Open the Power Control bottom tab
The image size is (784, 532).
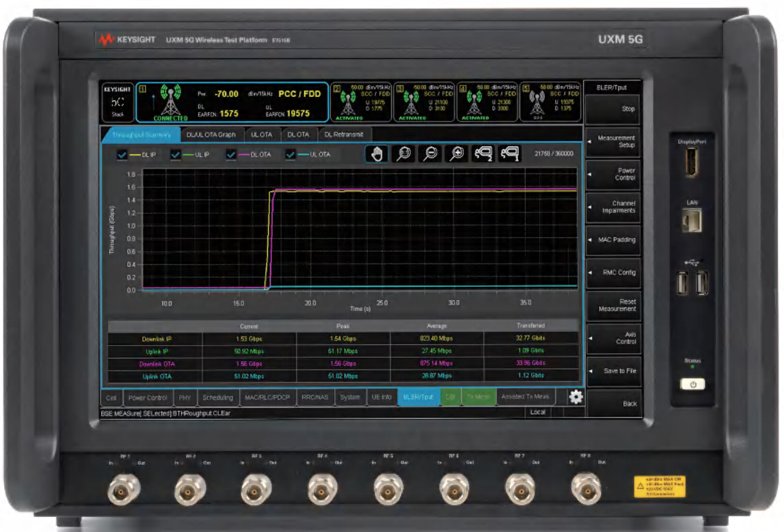tap(147, 398)
